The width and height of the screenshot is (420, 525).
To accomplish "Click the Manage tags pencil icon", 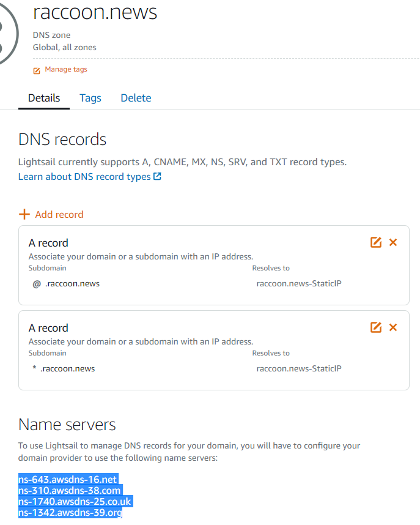I will tap(37, 70).
